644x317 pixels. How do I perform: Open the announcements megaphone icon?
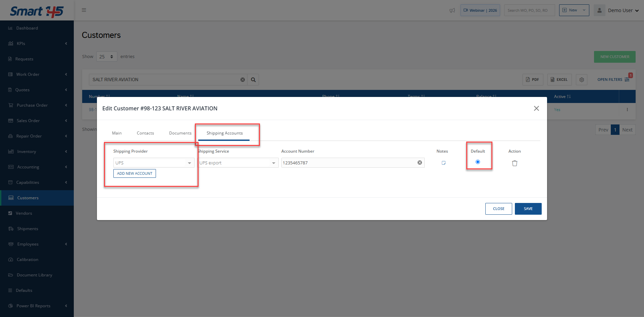pos(452,10)
